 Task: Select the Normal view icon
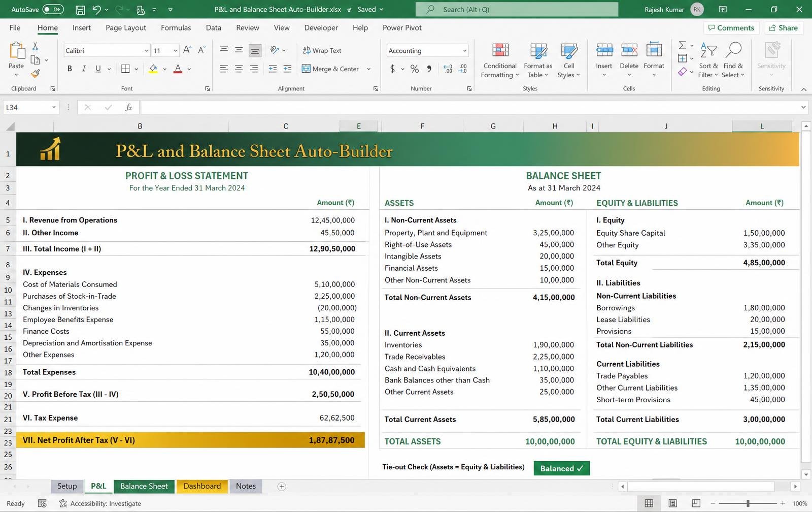(649, 503)
